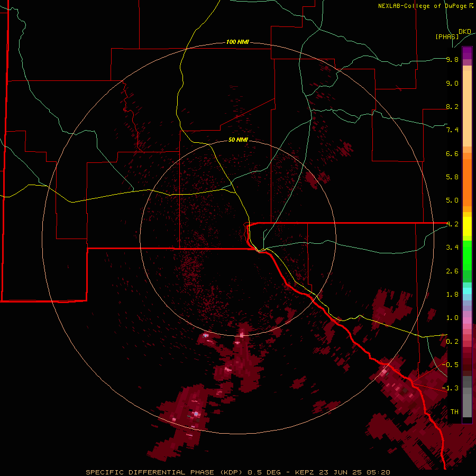Click the 2.6 color scale value
Screen dimensions: 476x476
(x=452, y=271)
